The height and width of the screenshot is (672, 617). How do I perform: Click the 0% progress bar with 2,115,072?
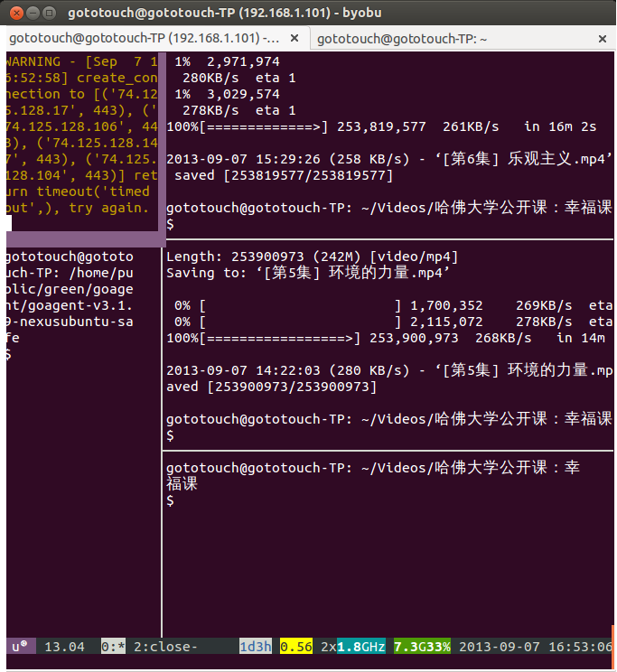click(x=393, y=322)
